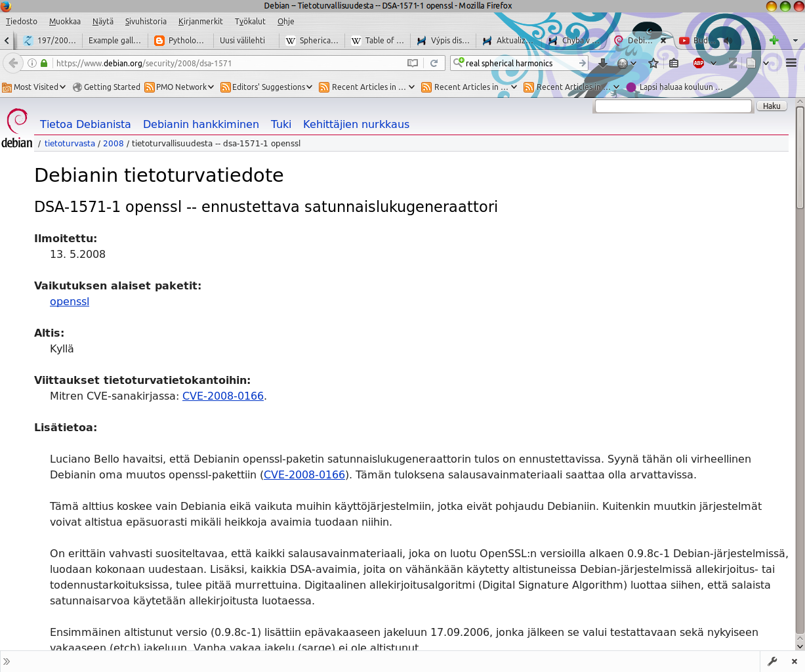The width and height of the screenshot is (805, 672).
Task: Open the Sivuhistoria menu
Action: pos(146,21)
